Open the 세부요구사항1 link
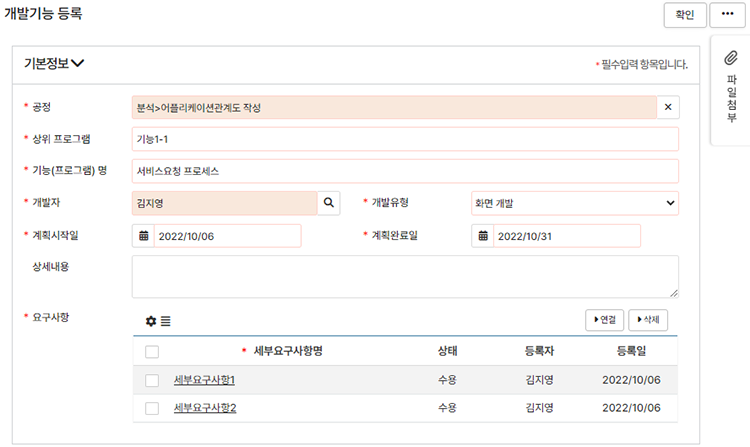 pyautogui.click(x=204, y=381)
